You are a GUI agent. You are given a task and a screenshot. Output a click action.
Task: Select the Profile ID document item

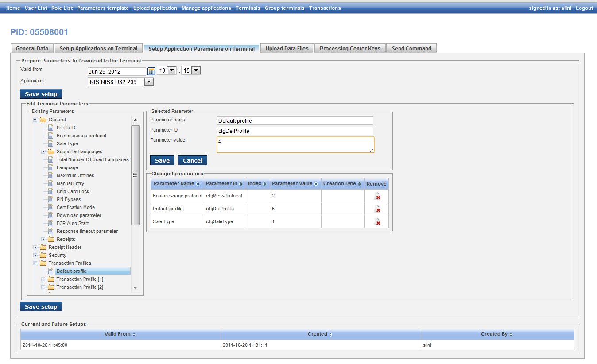pos(66,128)
